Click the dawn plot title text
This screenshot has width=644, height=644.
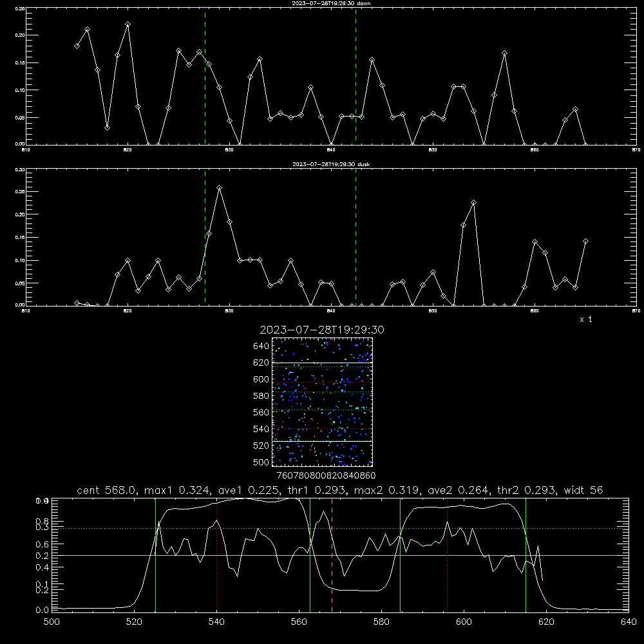pos(331,3)
